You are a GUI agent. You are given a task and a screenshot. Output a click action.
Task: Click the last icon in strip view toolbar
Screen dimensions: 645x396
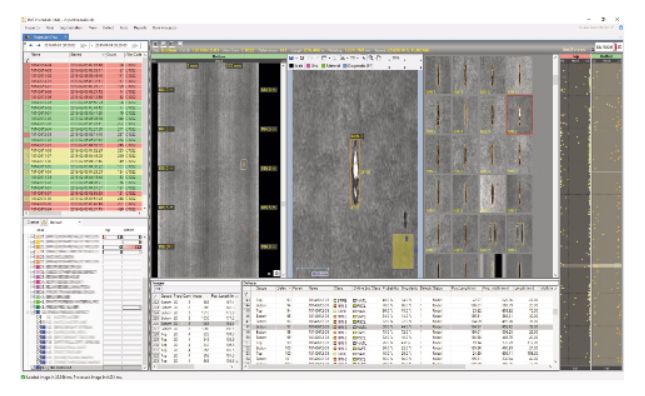click(180, 44)
